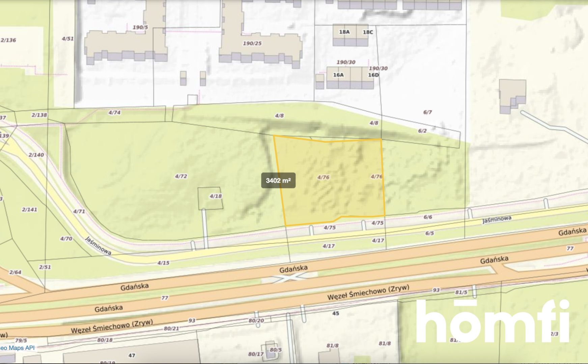The image size is (588, 364).
Task: Click the parcel label 4/15
Action: click(x=163, y=263)
